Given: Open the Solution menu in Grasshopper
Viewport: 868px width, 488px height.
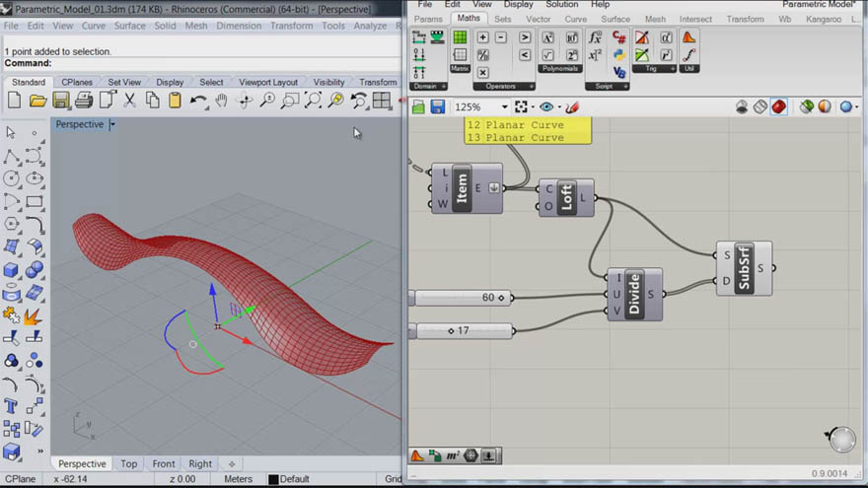Looking at the screenshot, I should pyautogui.click(x=562, y=4).
